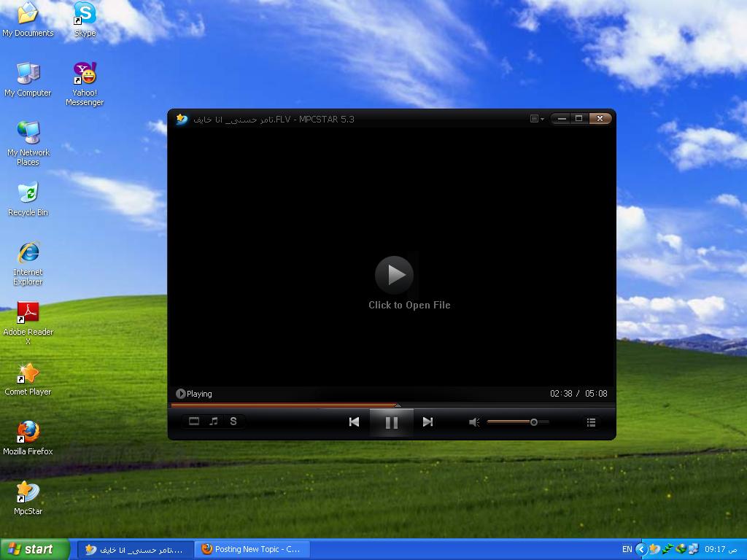Click the 02:38 / 05:08 time display

578,394
